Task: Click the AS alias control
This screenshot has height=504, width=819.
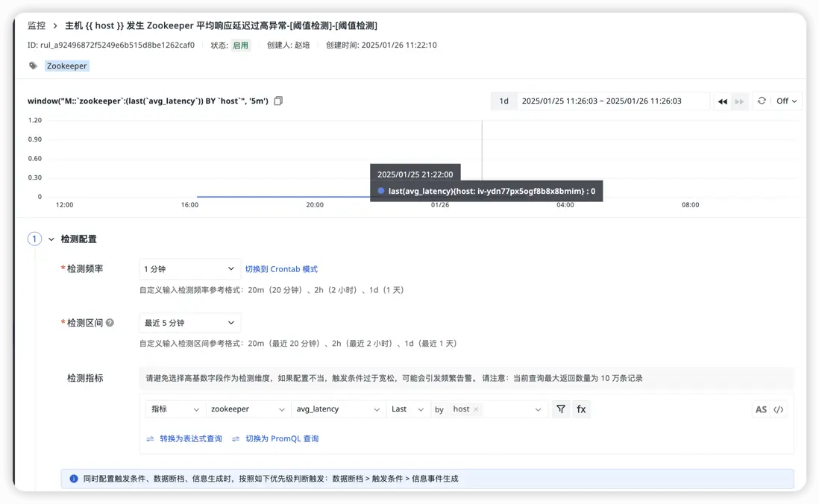Action: click(761, 409)
